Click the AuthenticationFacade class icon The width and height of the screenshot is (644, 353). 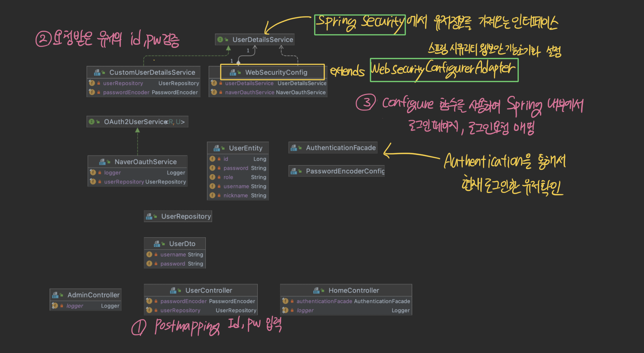point(294,148)
